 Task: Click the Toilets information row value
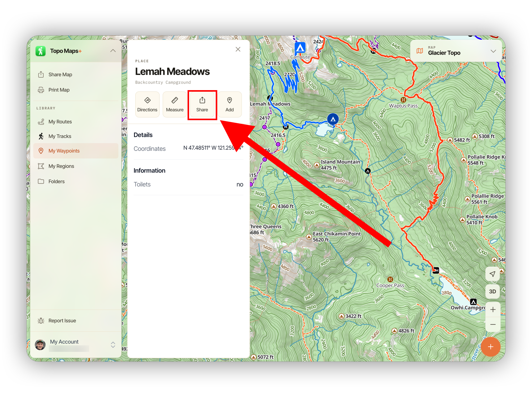click(x=240, y=185)
